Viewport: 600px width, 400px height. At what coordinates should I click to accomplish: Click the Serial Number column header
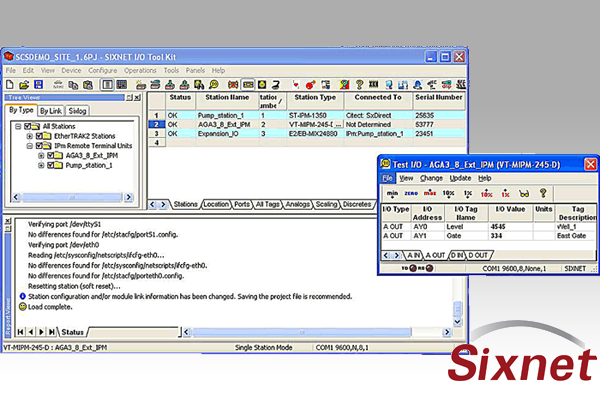tap(439, 101)
